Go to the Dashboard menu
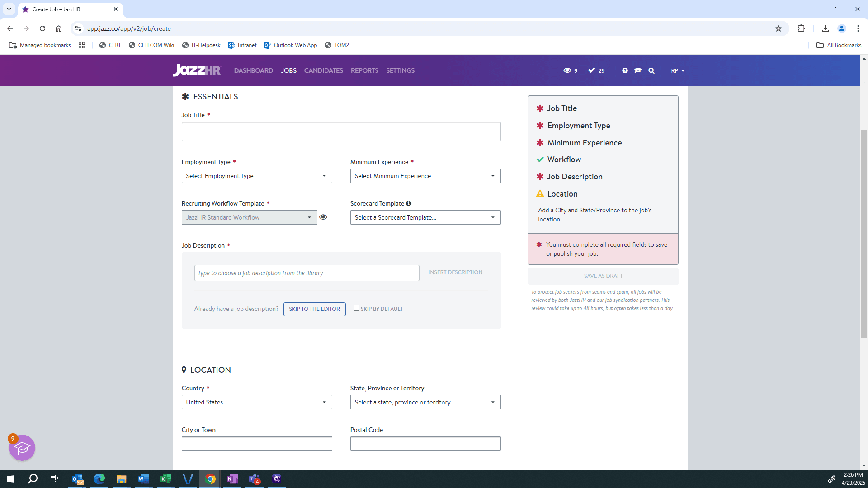Viewport: 868px width, 488px height. click(x=254, y=70)
